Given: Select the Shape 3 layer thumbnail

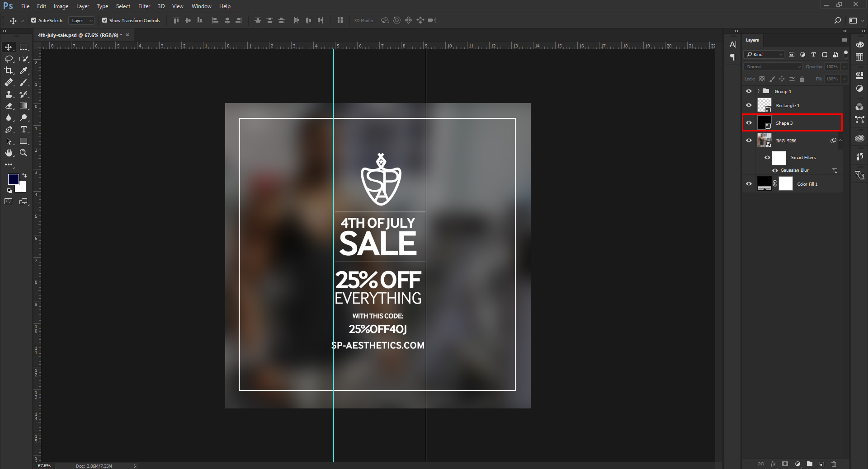Looking at the screenshot, I should click(x=764, y=122).
